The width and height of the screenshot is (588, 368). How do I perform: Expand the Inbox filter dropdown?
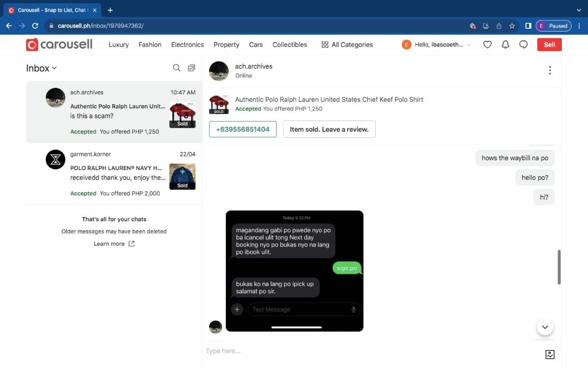41,68
